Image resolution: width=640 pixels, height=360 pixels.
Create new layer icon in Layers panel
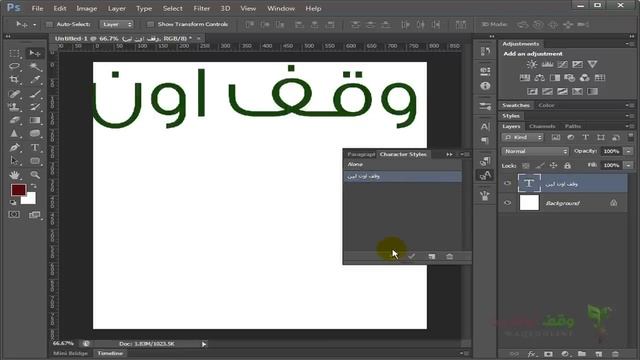coord(599,354)
